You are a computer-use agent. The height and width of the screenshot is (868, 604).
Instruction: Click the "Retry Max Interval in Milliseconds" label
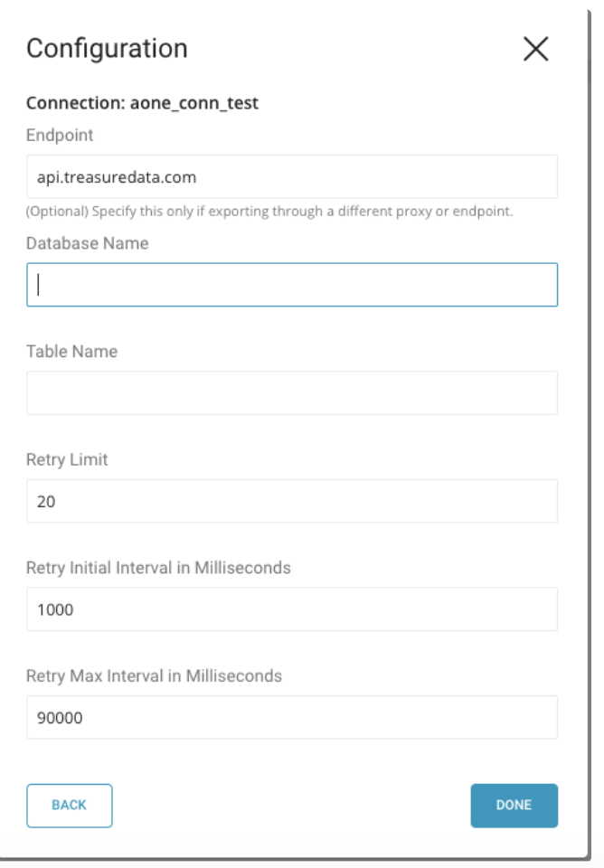coord(154,675)
